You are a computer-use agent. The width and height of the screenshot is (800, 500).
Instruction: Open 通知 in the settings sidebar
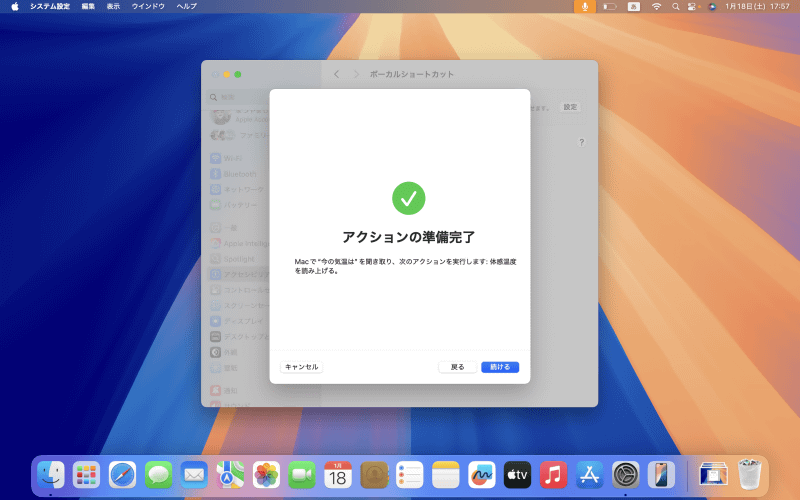pos(239,390)
